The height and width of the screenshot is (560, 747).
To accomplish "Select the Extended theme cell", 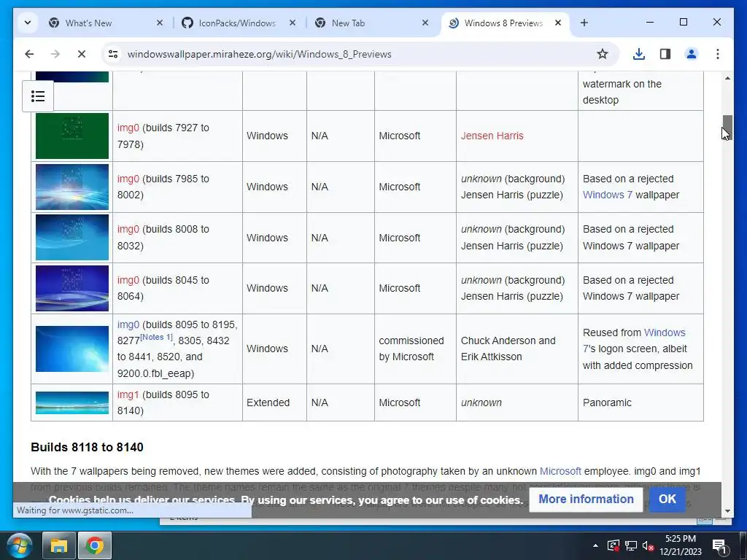I will pyautogui.click(x=274, y=402).
